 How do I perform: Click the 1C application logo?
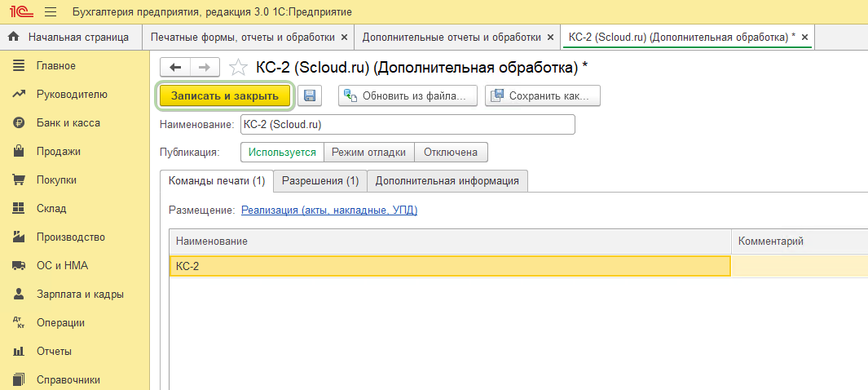click(x=21, y=11)
